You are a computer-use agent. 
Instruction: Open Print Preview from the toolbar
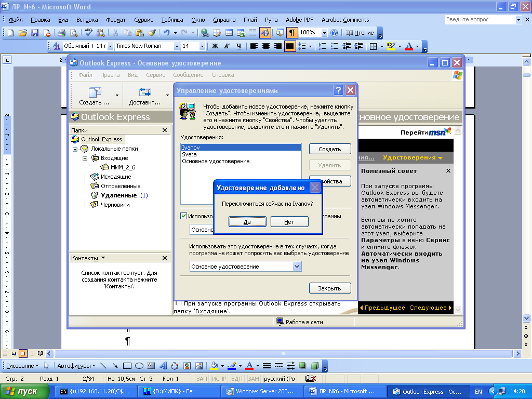[x=73, y=33]
